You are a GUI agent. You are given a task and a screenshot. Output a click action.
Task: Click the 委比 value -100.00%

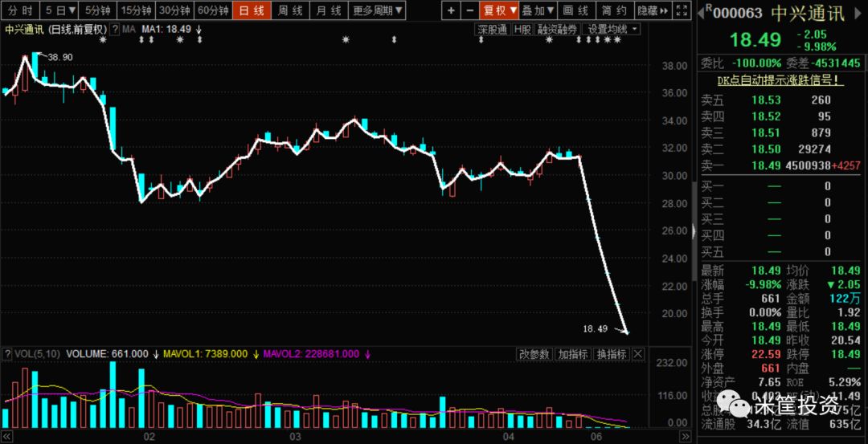[x=757, y=63]
